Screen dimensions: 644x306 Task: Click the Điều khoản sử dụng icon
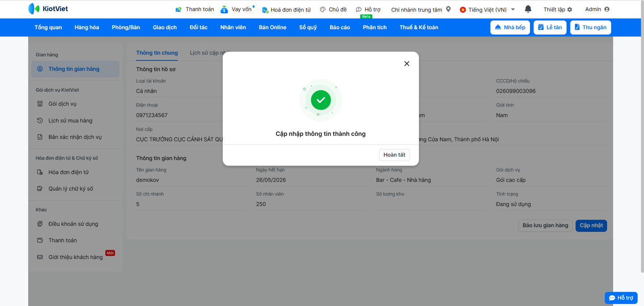40,224
